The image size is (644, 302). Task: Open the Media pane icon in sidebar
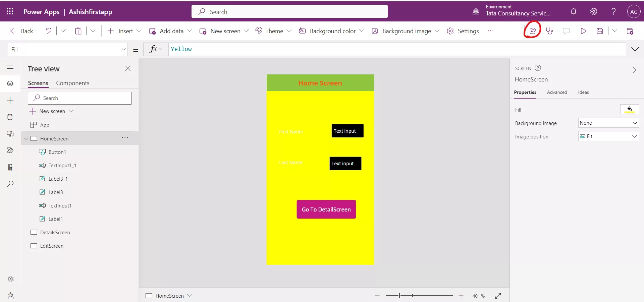coord(10,134)
